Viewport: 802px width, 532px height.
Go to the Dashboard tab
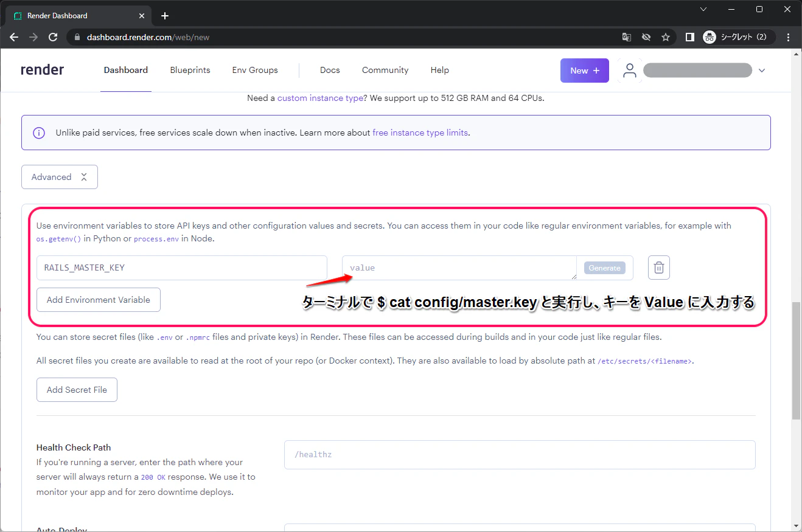coord(126,70)
